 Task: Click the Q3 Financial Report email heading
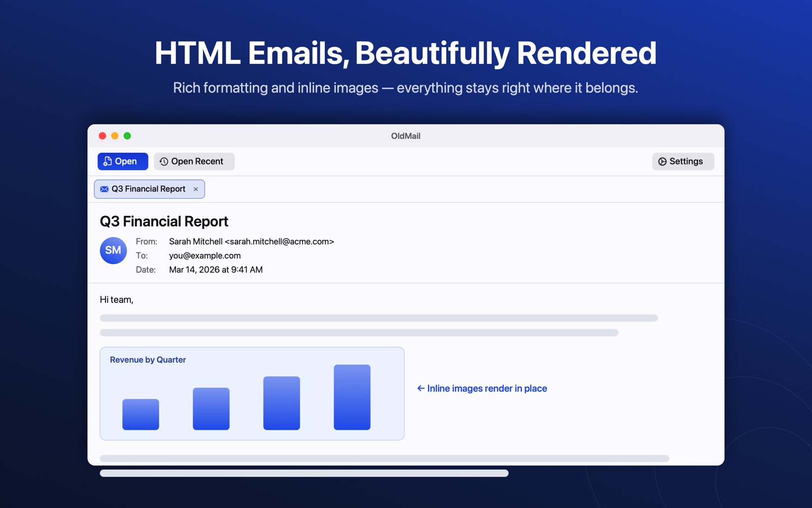[x=164, y=221]
